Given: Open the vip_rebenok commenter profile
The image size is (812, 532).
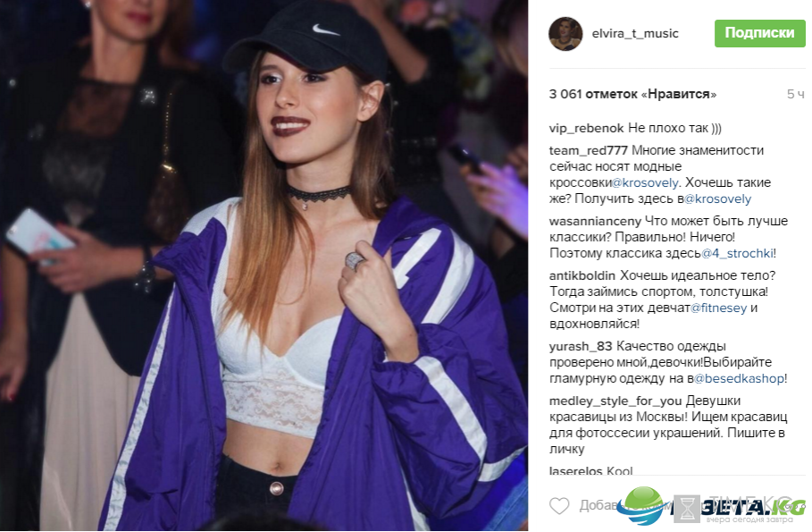Looking at the screenshot, I should [586, 128].
